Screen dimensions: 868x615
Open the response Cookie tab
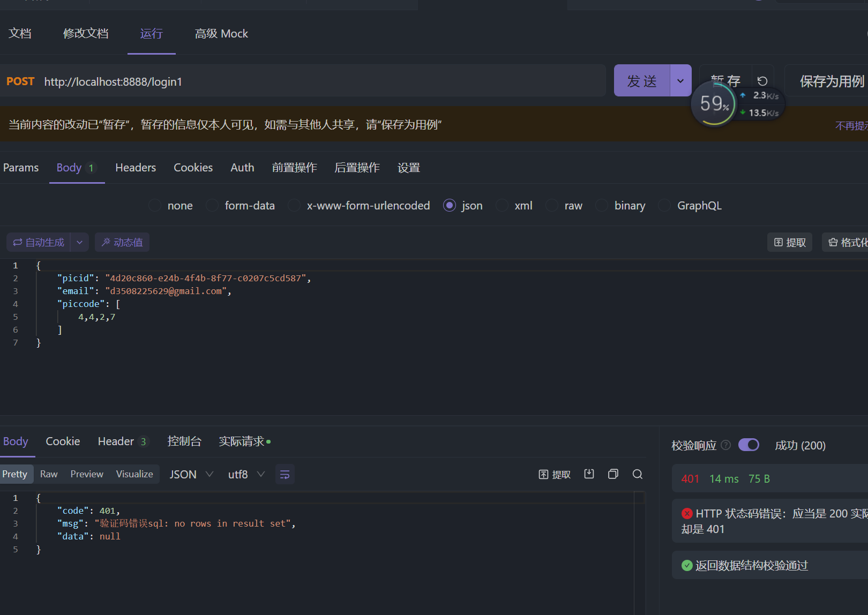(63, 441)
